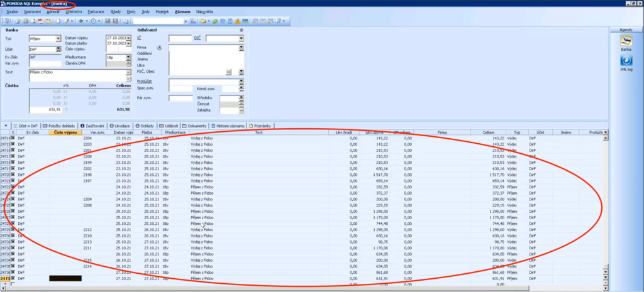Open the toolbar search combo box arrow
The image size is (644, 292).
point(186,21)
